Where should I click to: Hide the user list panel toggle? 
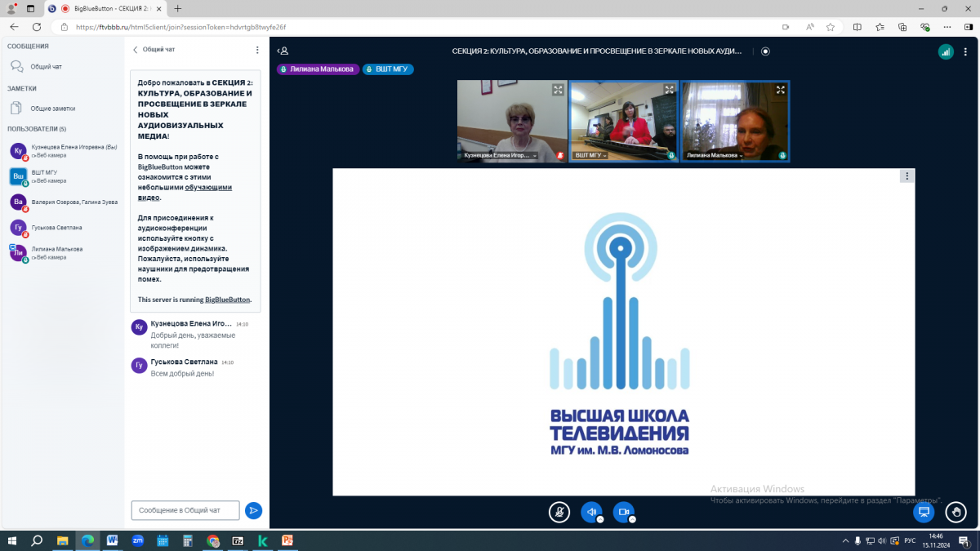pos(283,51)
